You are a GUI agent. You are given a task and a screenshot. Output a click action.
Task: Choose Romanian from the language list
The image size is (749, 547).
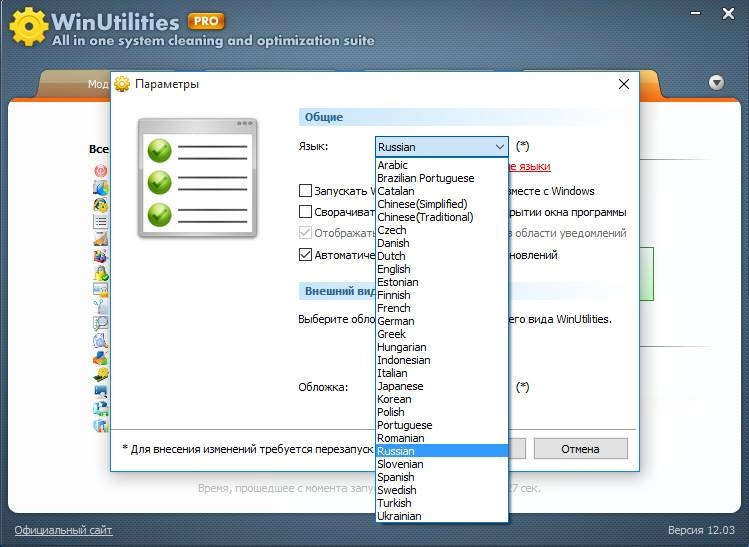pos(441,438)
